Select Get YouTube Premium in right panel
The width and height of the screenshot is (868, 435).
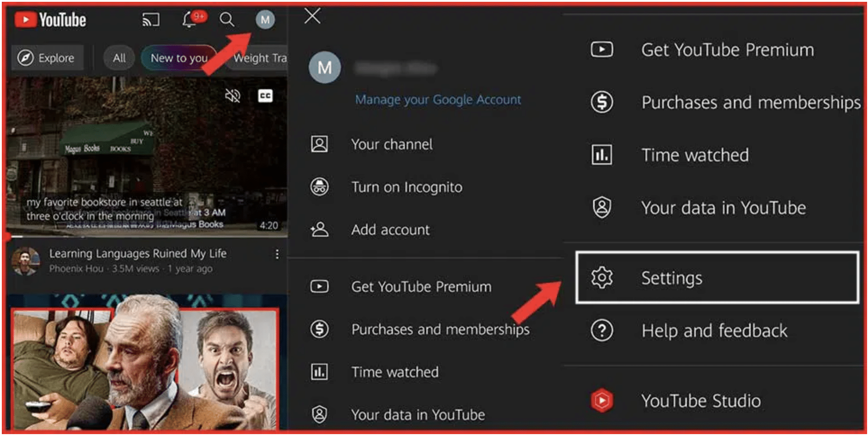727,50
